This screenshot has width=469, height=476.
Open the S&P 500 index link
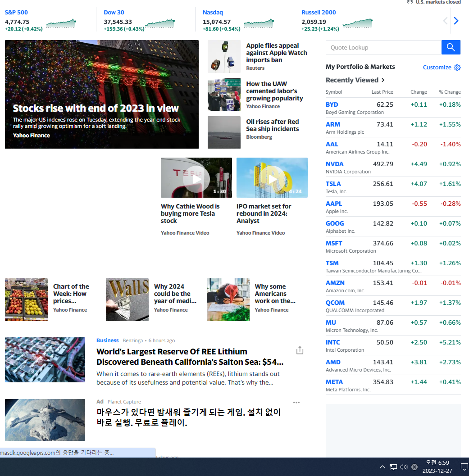[x=16, y=13]
